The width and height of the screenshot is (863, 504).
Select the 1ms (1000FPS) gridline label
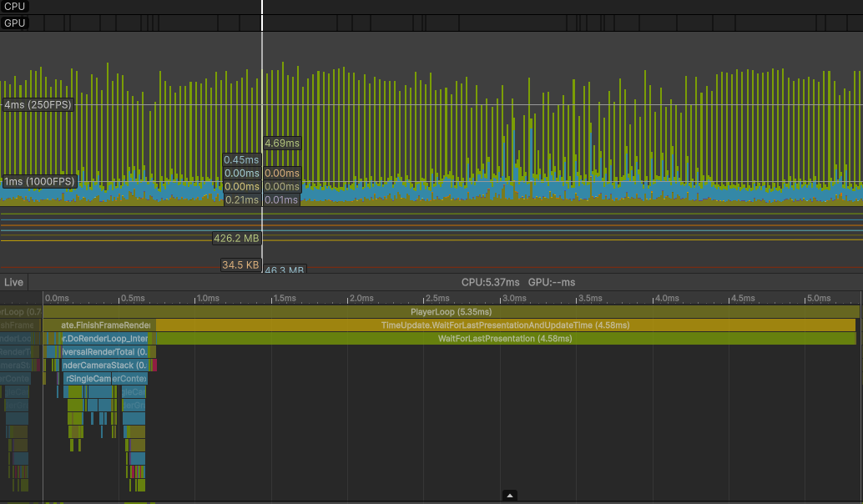(39, 182)
